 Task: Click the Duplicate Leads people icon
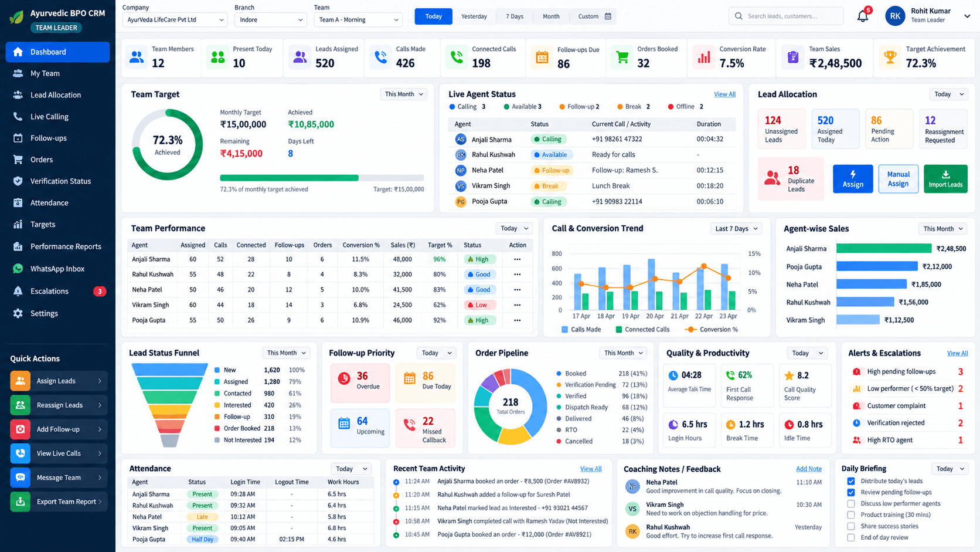tap(773, 178)
